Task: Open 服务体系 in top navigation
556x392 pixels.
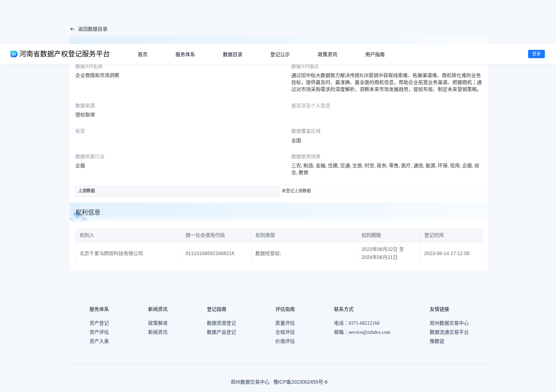Action: coord(185,54)
